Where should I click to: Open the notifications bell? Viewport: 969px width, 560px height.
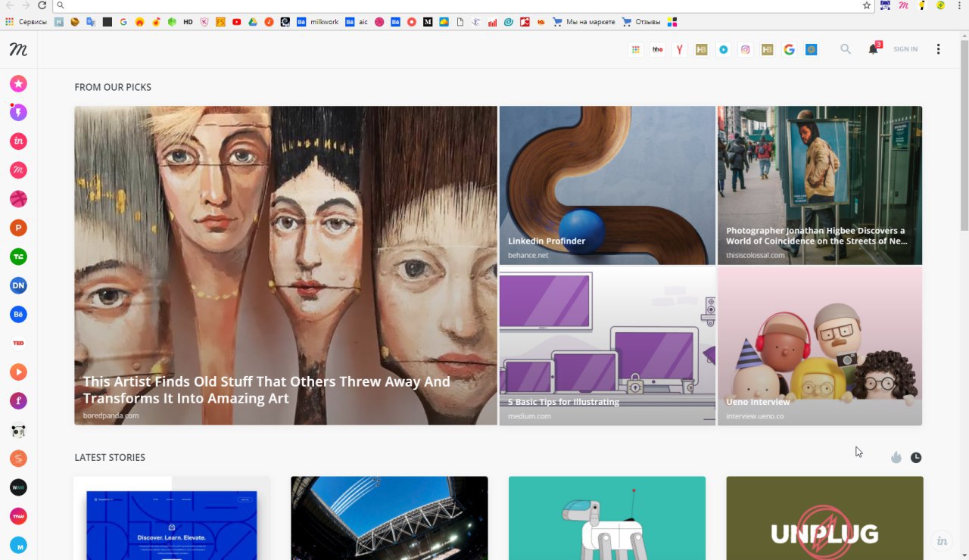(873, 49)
